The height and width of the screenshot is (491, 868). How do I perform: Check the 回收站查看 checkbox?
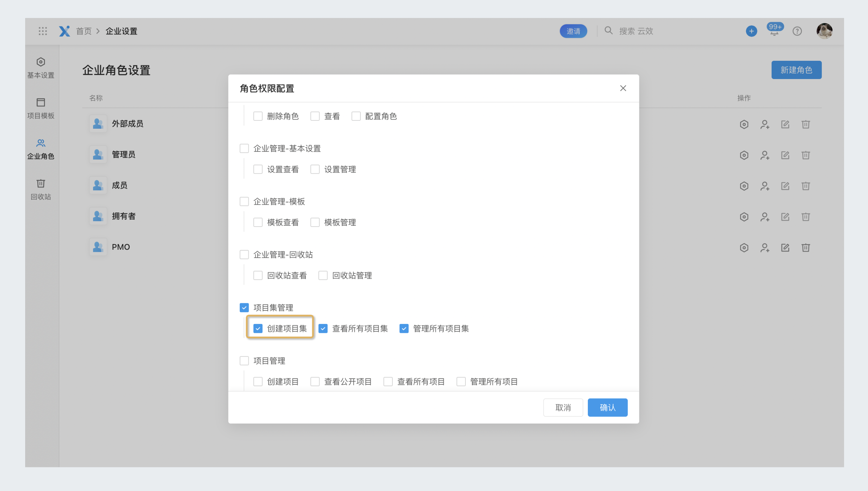[x=258, y=275]
